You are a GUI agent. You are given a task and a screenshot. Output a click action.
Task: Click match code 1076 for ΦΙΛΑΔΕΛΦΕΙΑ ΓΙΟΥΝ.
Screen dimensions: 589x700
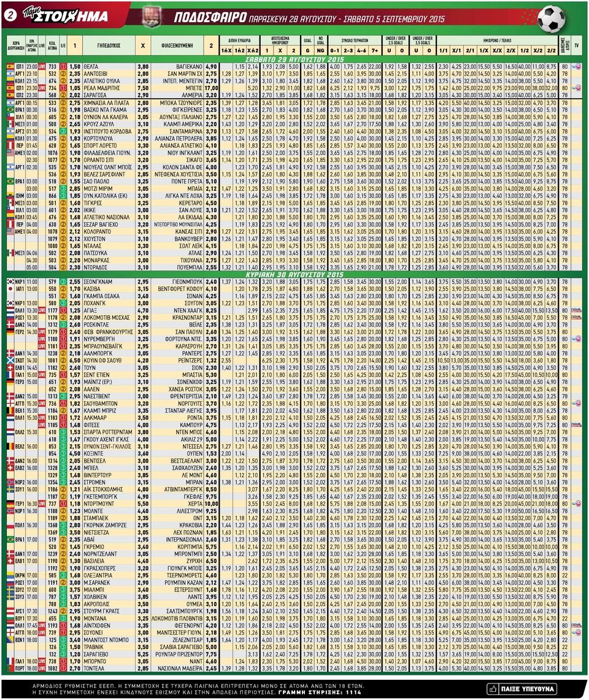pyautogui.click(x=53, y=153)
